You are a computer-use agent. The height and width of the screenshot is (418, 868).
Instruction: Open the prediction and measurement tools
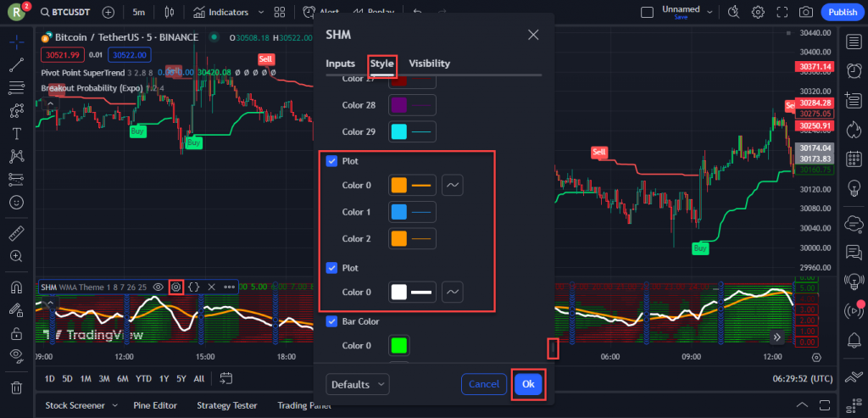pyautogui.click(x=17, y=180)
